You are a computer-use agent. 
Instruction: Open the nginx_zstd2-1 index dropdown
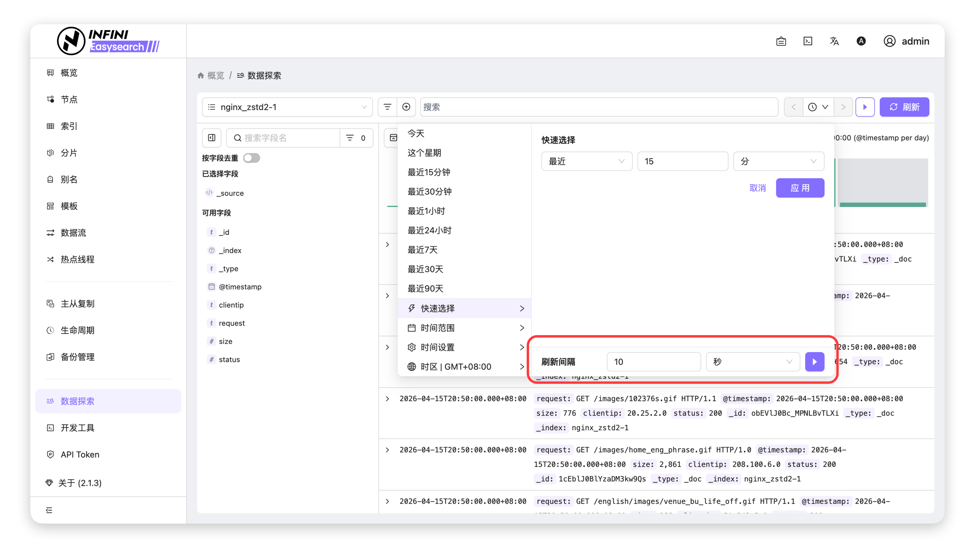click(x=287, y=107)
